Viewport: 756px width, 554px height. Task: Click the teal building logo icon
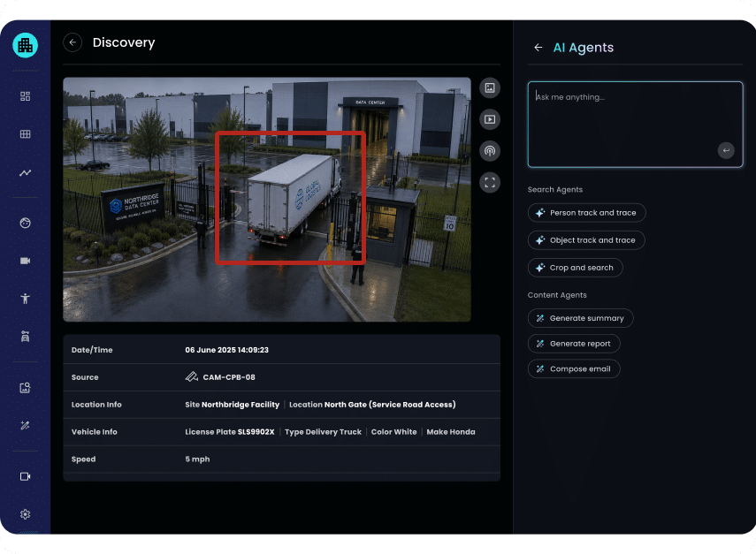coord(25,45)
